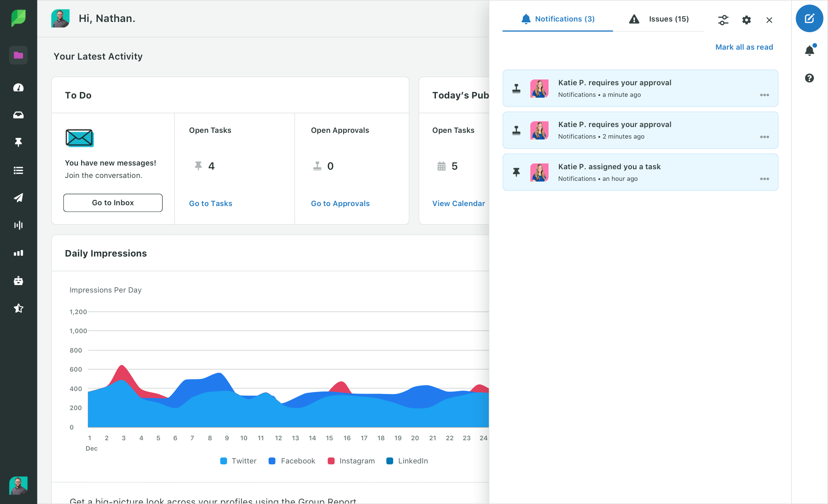Open the Compose new post button

click(809, 19)
